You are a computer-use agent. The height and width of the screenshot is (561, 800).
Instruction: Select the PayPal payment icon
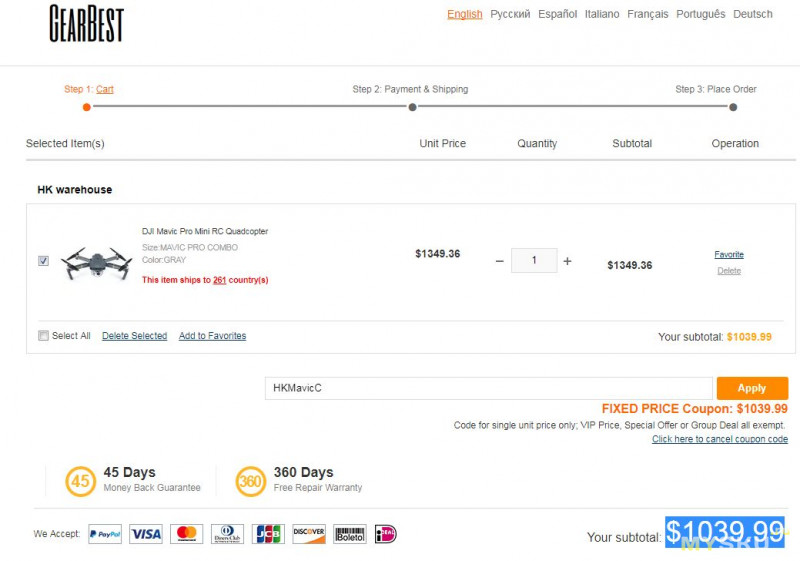click(x=105, y=534)
